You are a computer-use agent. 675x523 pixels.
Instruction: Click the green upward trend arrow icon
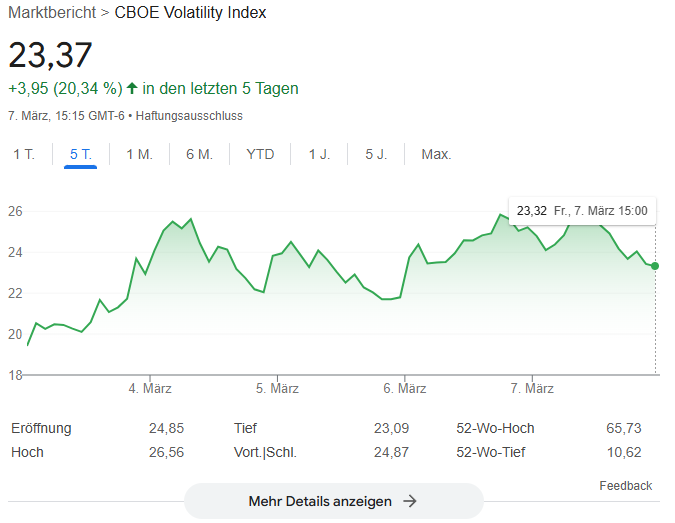pyautogui.click(x=131, y=88)
